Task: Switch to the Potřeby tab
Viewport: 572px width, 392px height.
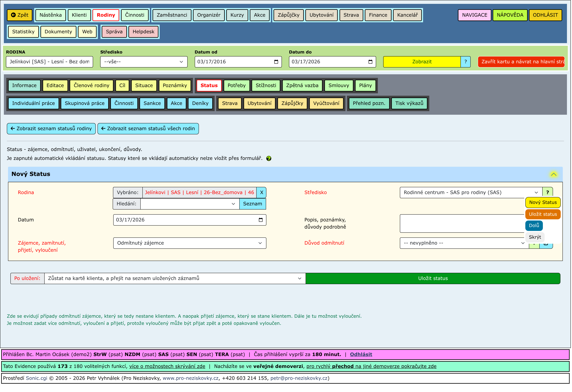Action: [x=236, y=85]
